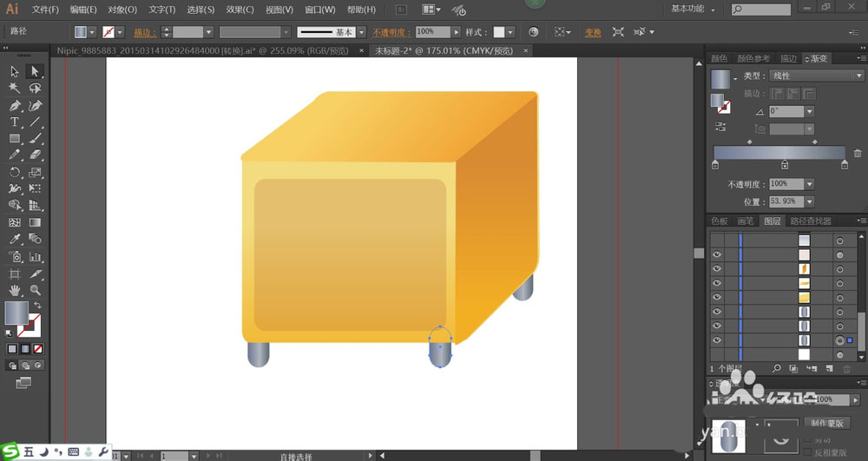Screen dimensions: 868x461
Task: Select the Perspective Grid tool
Action: pos(35,205)
